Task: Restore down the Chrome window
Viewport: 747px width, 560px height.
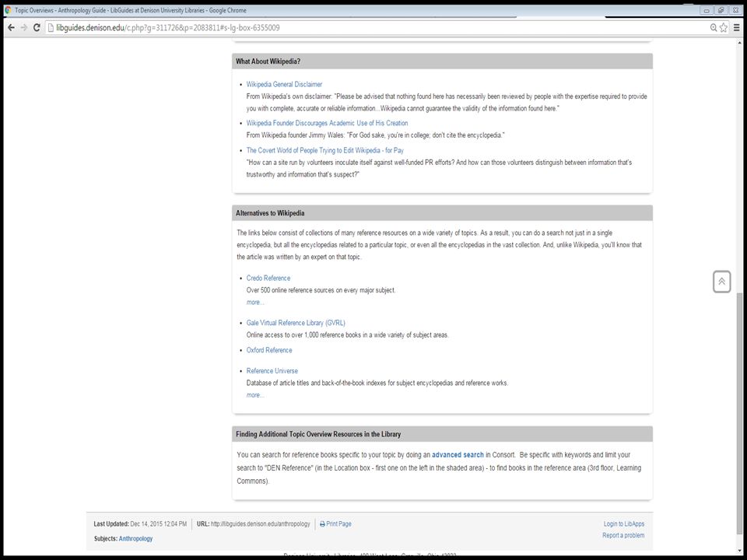Action: (x=721, y=10)
